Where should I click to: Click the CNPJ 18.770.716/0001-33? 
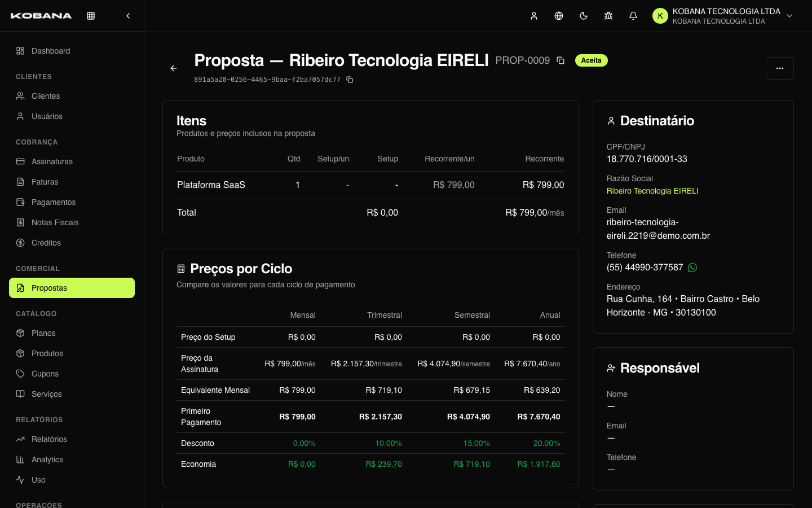click(647, 159)
